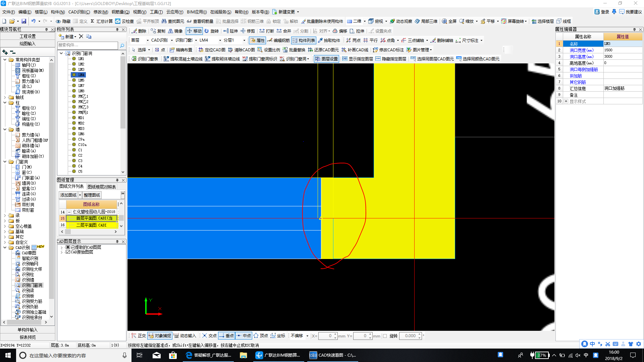Click the 搜索构件 search field

pyautogui.click(x=88, y=45)
